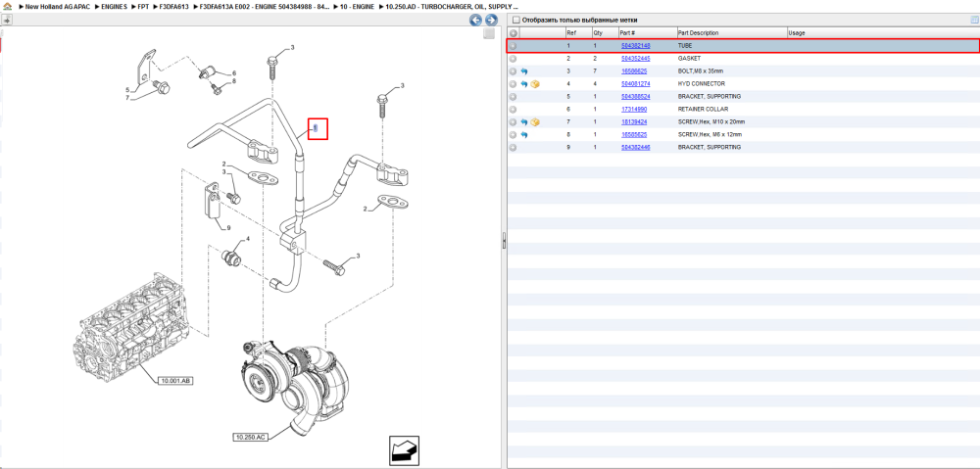Click blue arrow icon in HYD CONNECTOR row
The height and width of the screenshot is (469, 980).
tap(524, 83)
